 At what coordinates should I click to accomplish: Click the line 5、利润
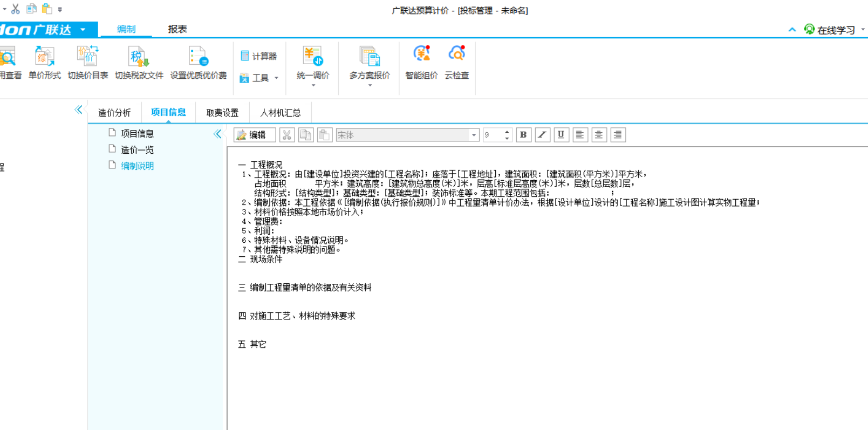(x=258, y=231)
